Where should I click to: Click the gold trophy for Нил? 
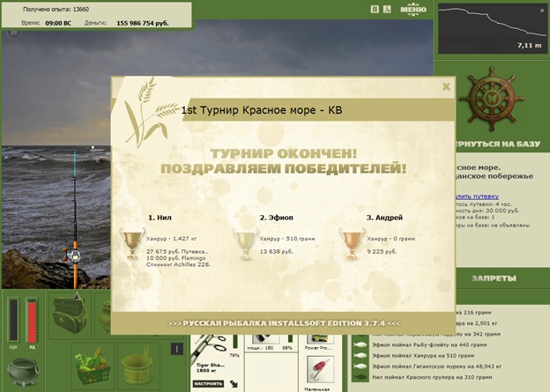(132, 242)
